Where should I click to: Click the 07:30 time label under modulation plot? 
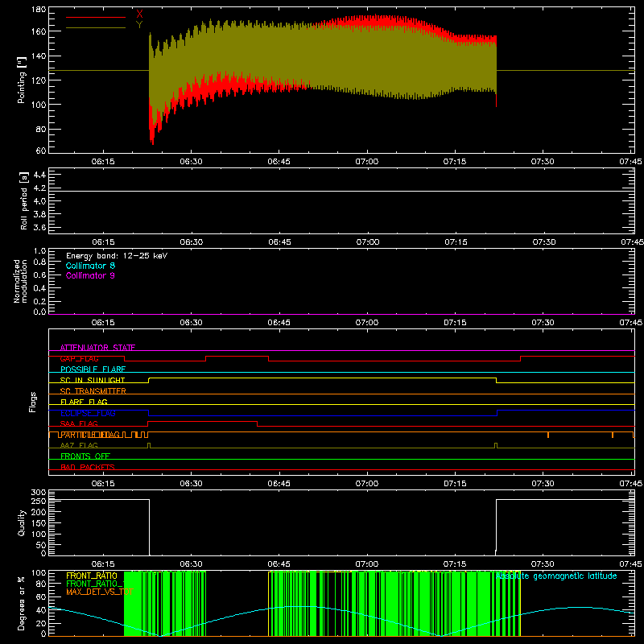pyautogui.click(x=543, y=323)
